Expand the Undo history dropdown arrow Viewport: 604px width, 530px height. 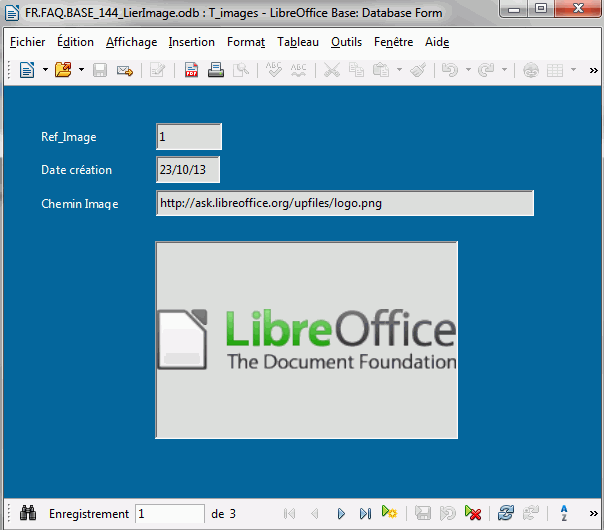[x=468, y=70]
